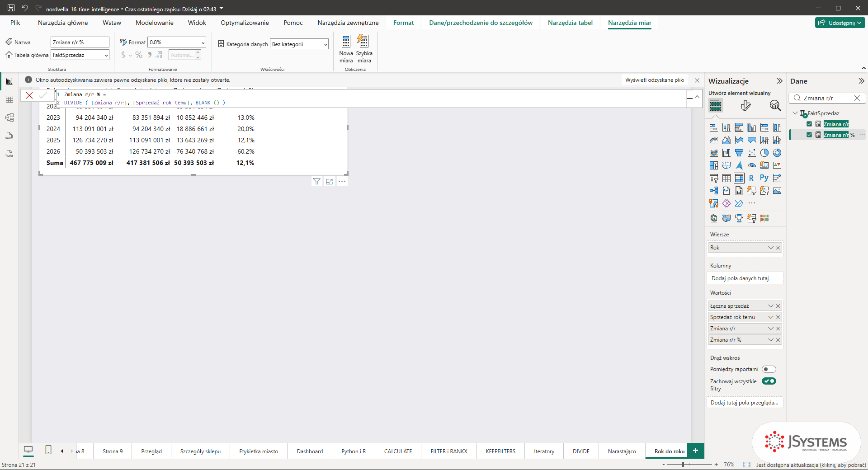Viewport: 868px width, 470px height.
Task: Turn off Zachowaj wszystkie filtry toggle
Action: [769, 381]
